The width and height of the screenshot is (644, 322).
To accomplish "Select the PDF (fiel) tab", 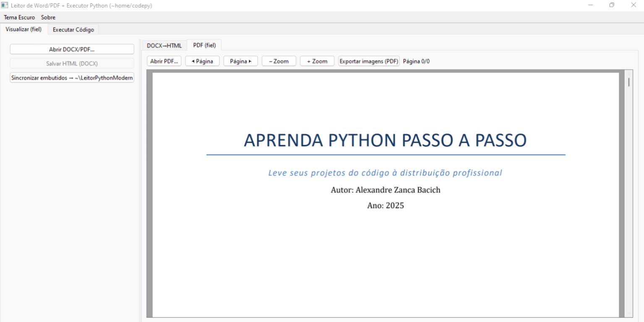I will 204,45.
